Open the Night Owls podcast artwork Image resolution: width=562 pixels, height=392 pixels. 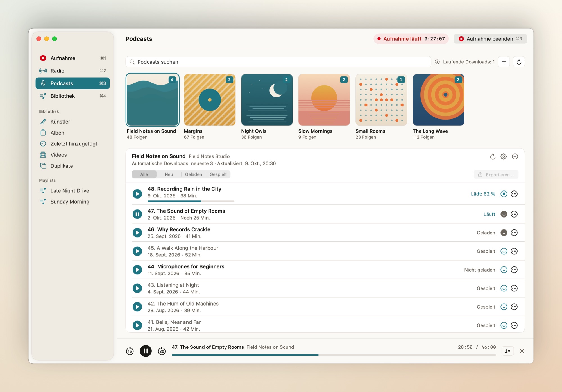click(x=267, y=100)
